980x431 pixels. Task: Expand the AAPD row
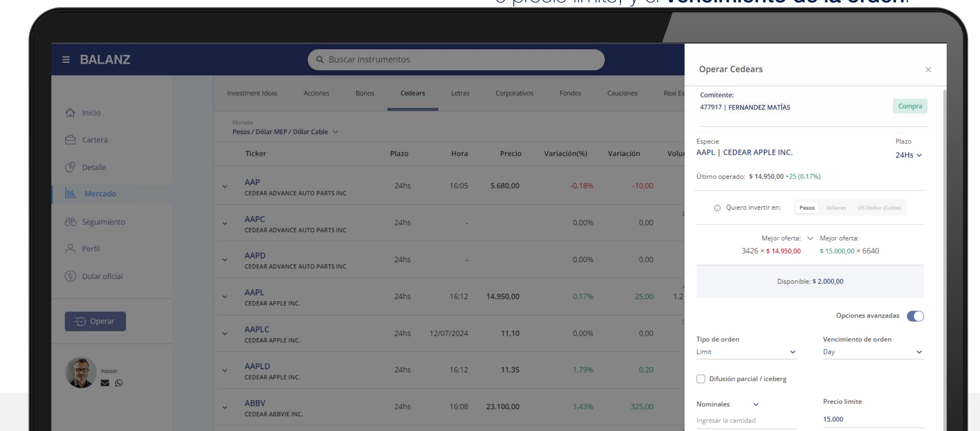coord(225,260)
